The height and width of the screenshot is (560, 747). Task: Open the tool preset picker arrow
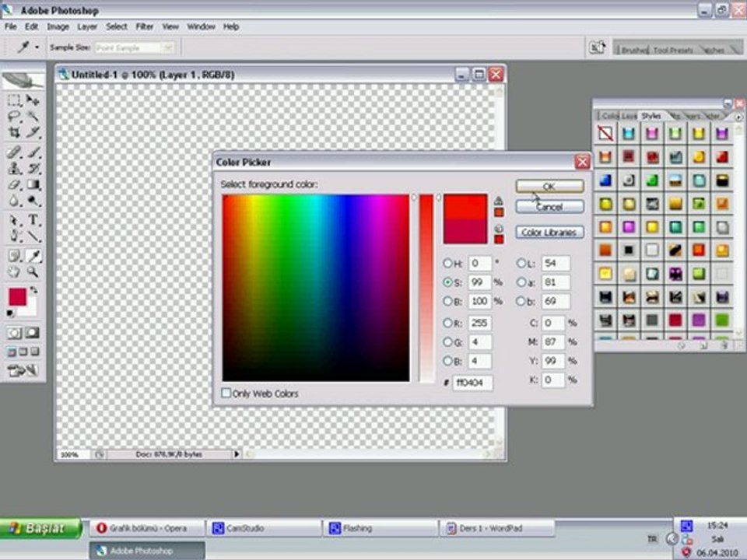[x=37, y=47]
